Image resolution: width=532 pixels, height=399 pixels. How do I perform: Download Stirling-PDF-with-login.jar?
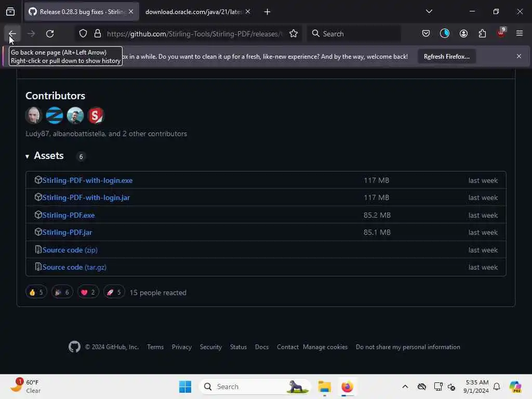pos(86,198)
